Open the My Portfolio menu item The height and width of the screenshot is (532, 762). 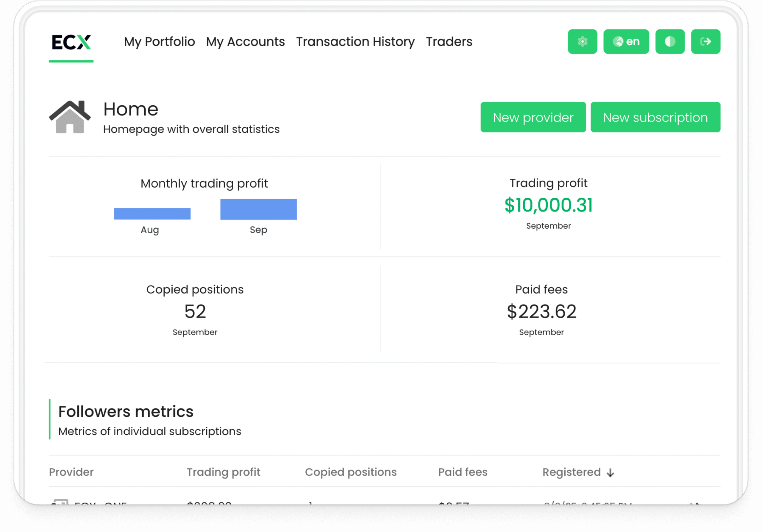pyautogui.click(x=159, y=42)
